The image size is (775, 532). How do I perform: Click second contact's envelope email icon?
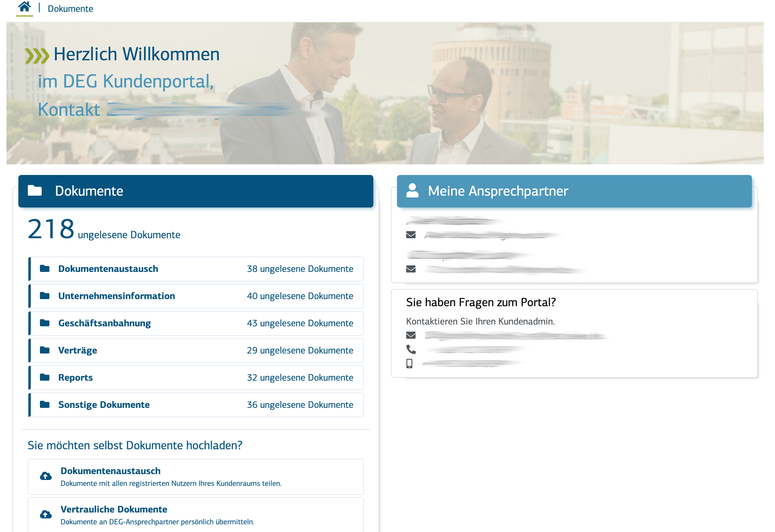411,269
